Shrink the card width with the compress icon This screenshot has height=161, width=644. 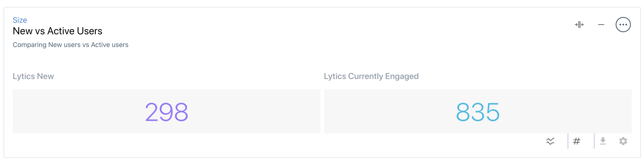coord(579,25)
